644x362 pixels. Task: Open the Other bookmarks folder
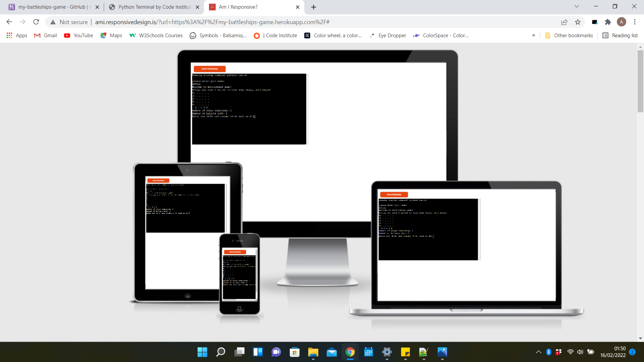click(x=569, y=36)
